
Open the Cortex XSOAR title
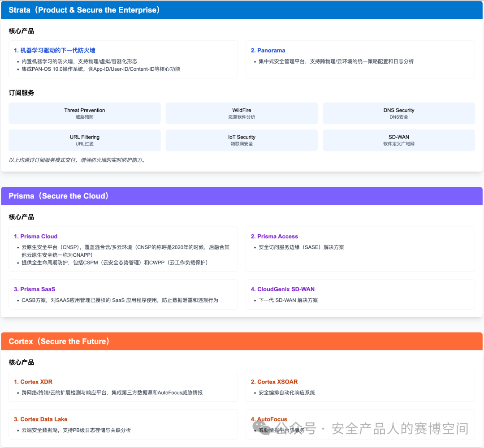[274, 382]
